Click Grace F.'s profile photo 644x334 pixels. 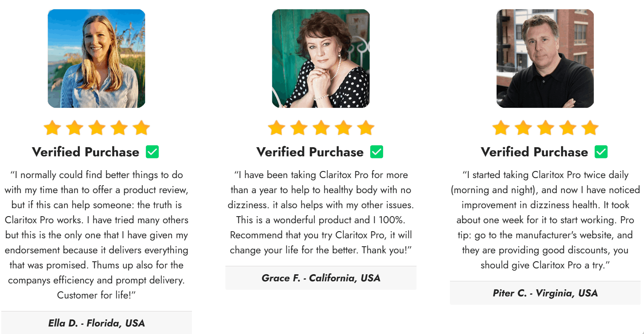(321, 59)
